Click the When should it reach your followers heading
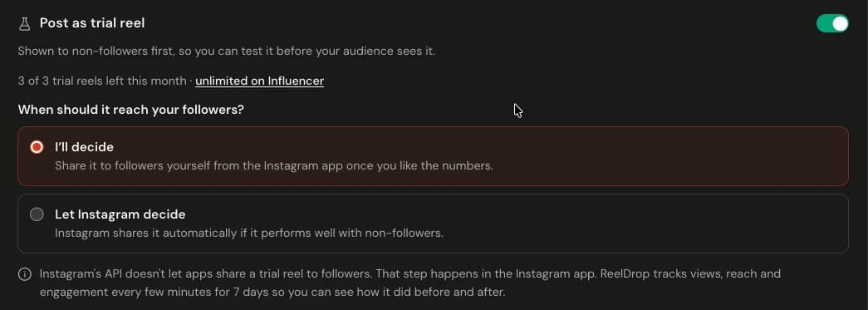This screenshot has width=868, height=310. pos(130,110)
